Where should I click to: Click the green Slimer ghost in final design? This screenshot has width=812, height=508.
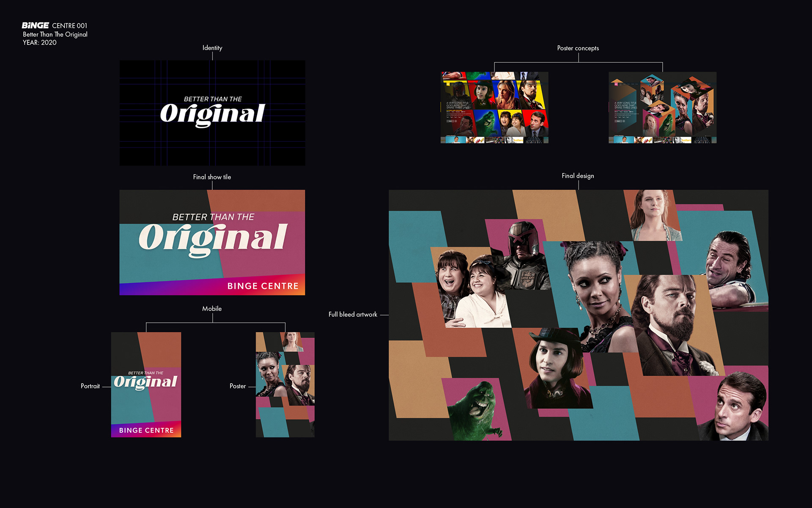pyautogui.click(x=476, y=411)
